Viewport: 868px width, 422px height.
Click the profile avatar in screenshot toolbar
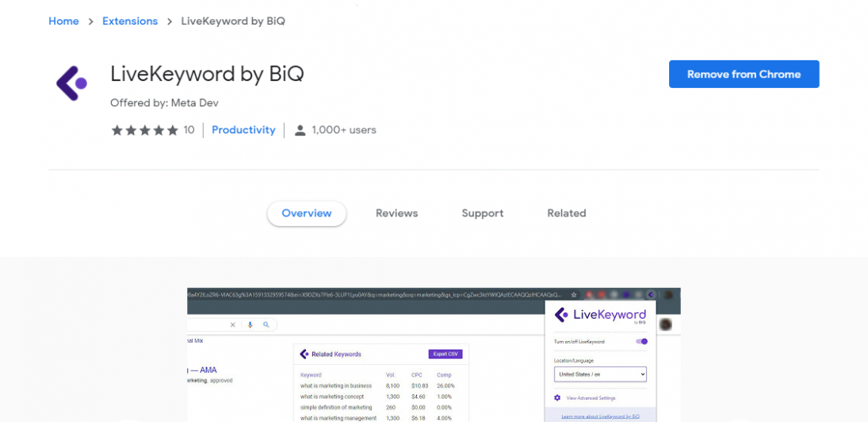(669, 295)
